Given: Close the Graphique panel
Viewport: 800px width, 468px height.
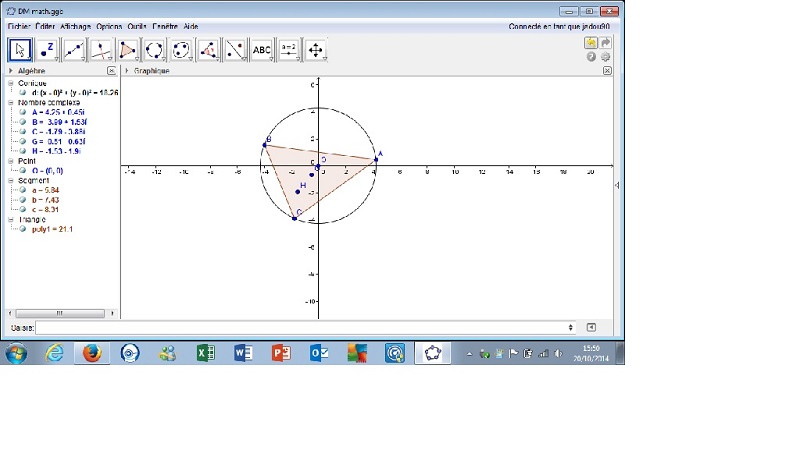Looking at the screenshot, I should tap(607, 70).
